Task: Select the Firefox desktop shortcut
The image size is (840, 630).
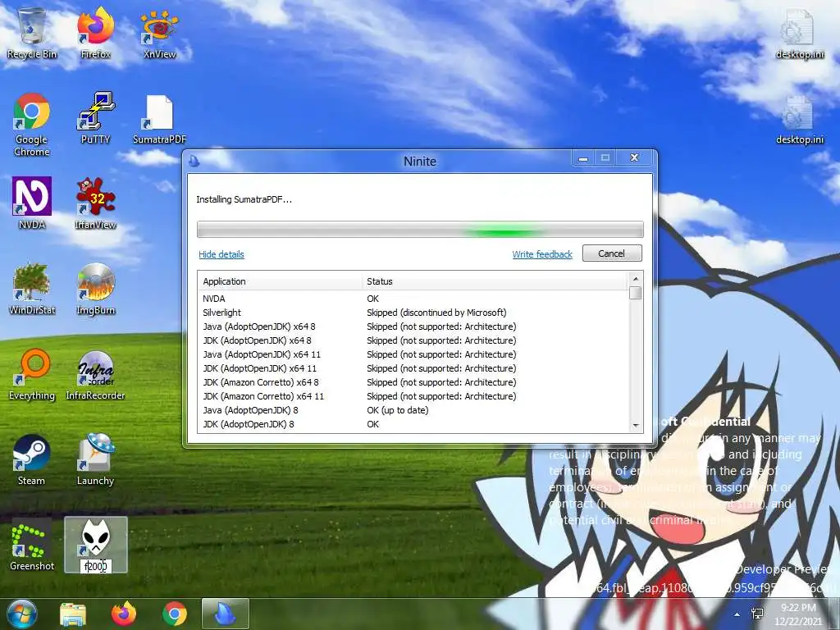Action: pyautogui.click(x=95, y=33)
